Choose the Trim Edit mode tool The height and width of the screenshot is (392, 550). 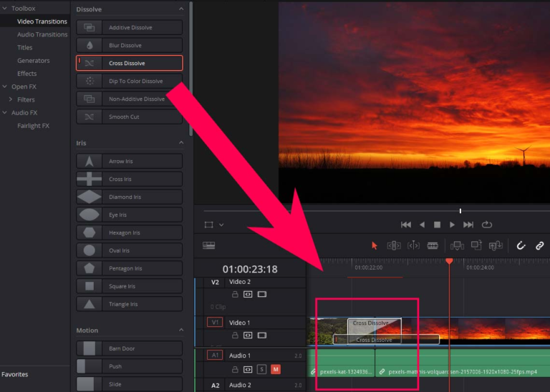394,245
